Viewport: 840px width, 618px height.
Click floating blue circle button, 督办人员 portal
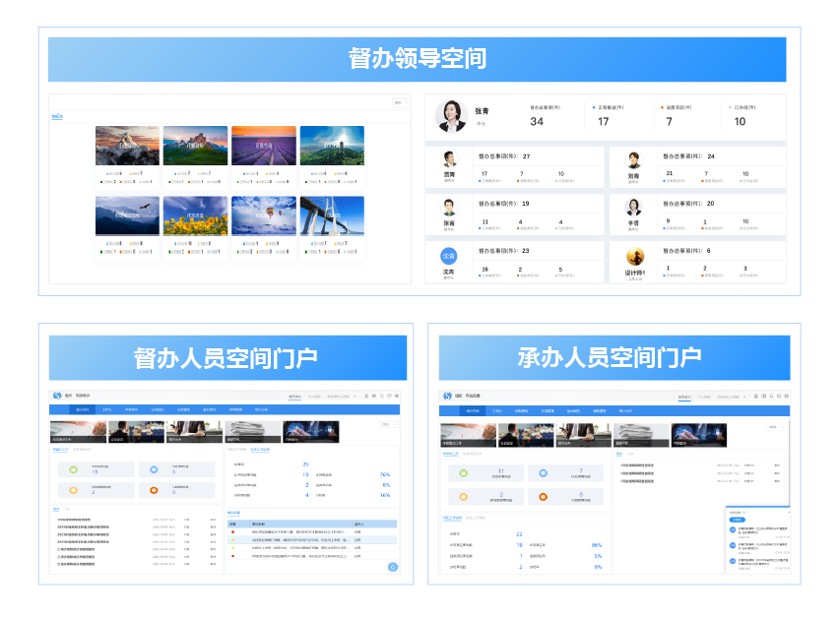tap(393, 567)
